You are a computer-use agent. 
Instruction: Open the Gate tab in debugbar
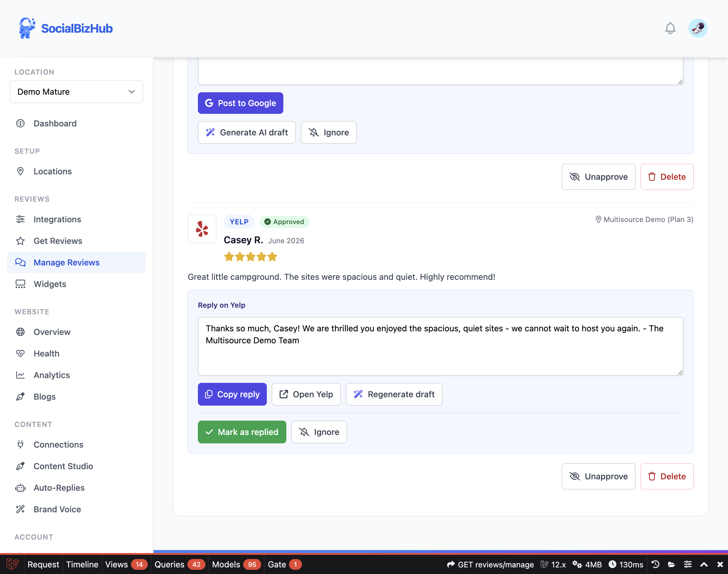click(x=285, y=565)
